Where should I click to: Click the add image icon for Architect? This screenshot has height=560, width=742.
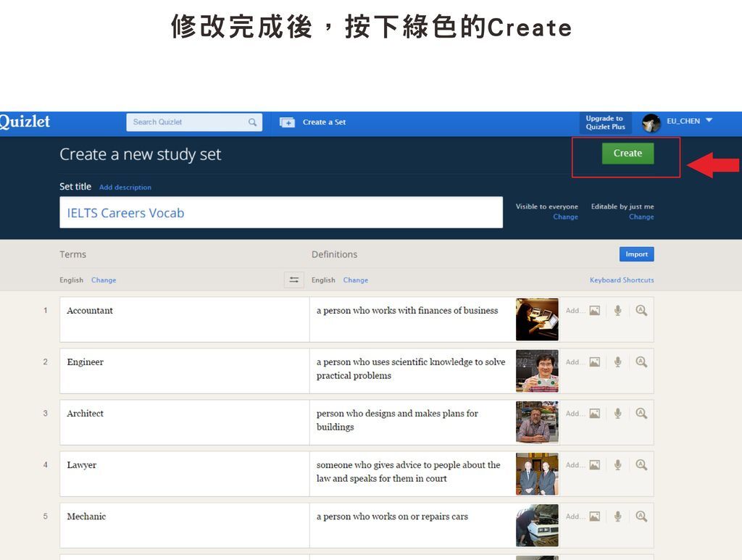click(595, 414)
